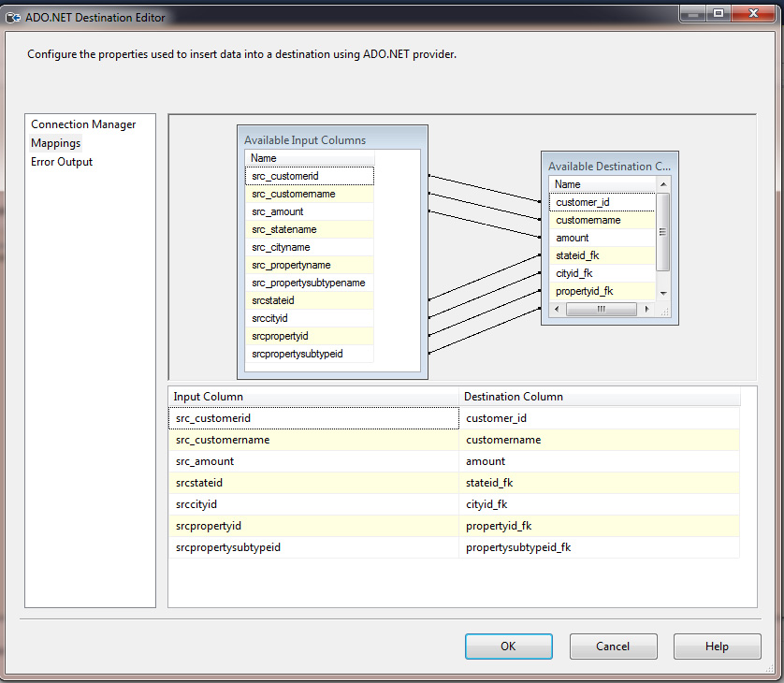Viewport: 784px width, 683px height.
Task: Select srcpropertysubtypeid in Available Input Columns
Action: click(310, 354)
